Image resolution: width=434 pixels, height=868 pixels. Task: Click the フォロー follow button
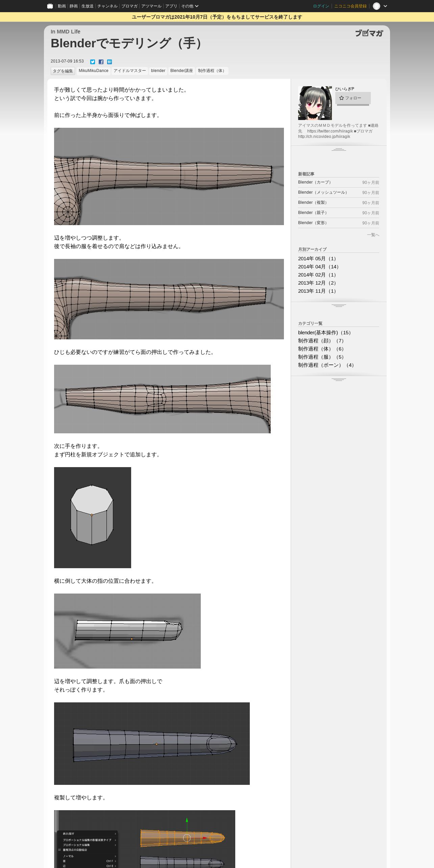(353, 98)
